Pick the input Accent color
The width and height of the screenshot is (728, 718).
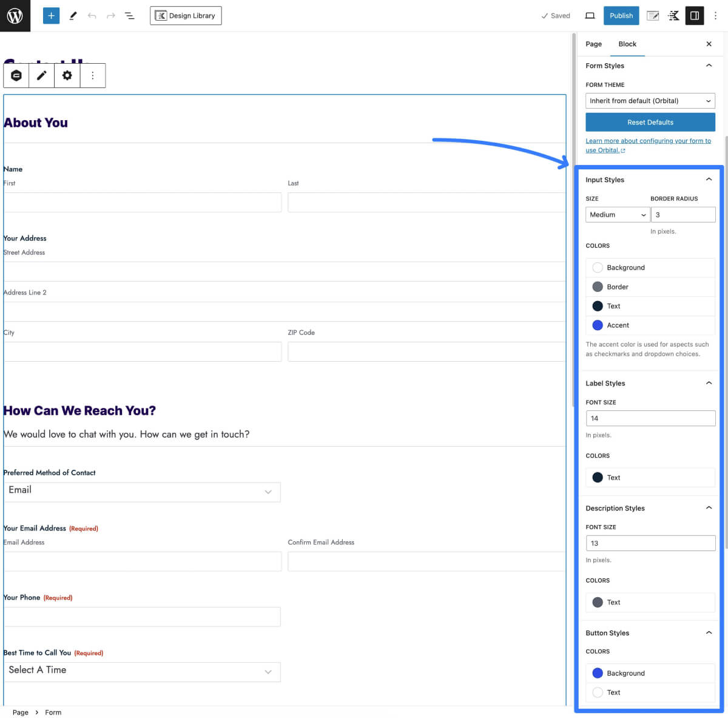(650, 325)
